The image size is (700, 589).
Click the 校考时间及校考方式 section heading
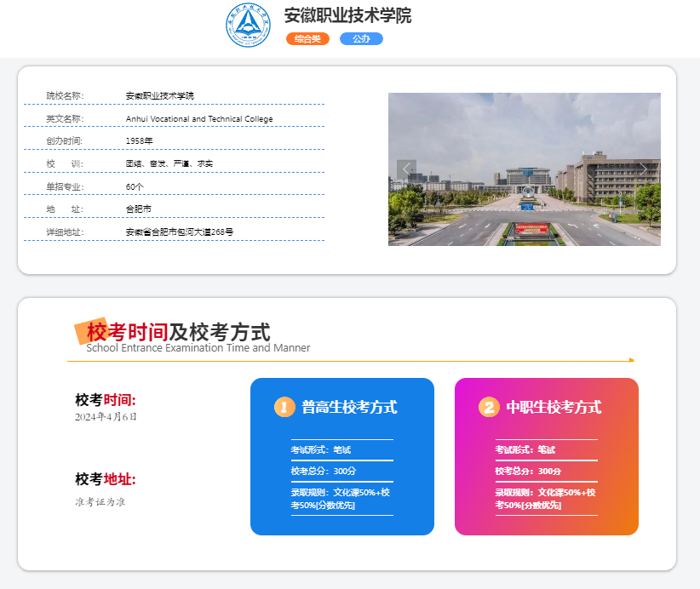point(179,332)
